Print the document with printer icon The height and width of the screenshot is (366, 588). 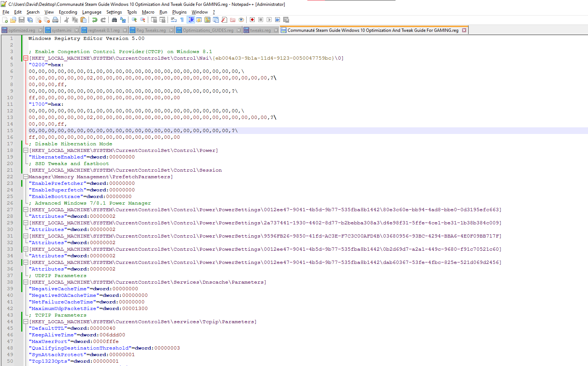click(x=55, y=20)
